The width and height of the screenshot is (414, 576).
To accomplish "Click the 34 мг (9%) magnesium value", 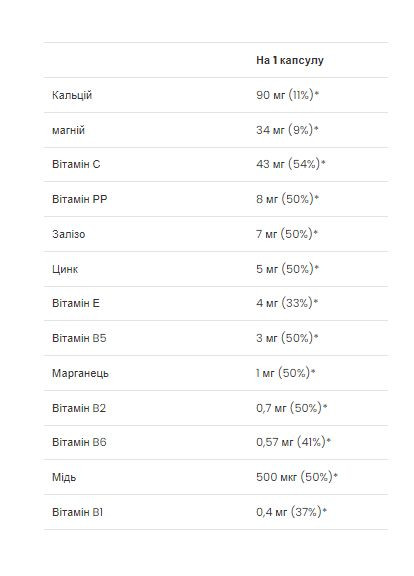I will click(x=287, y=130).
